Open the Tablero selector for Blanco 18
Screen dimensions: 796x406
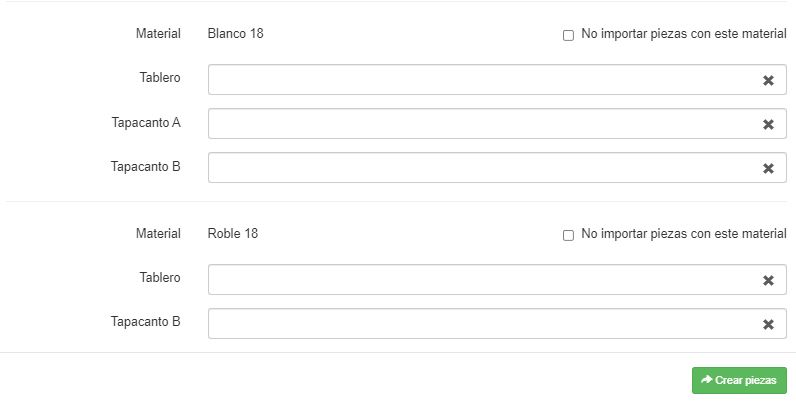coord(480,80)
